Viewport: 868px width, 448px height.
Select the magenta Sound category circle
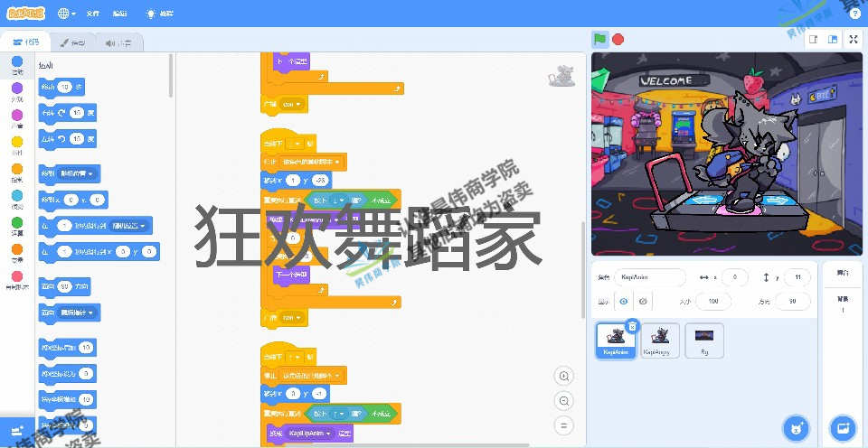[x=17, y=115]
